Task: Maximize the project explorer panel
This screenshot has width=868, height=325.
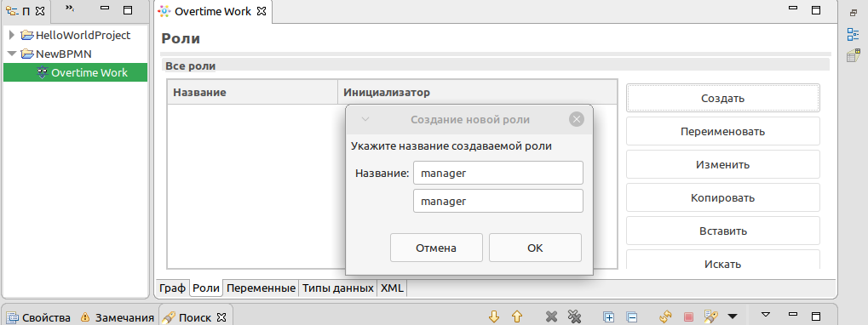Action: 127,10
